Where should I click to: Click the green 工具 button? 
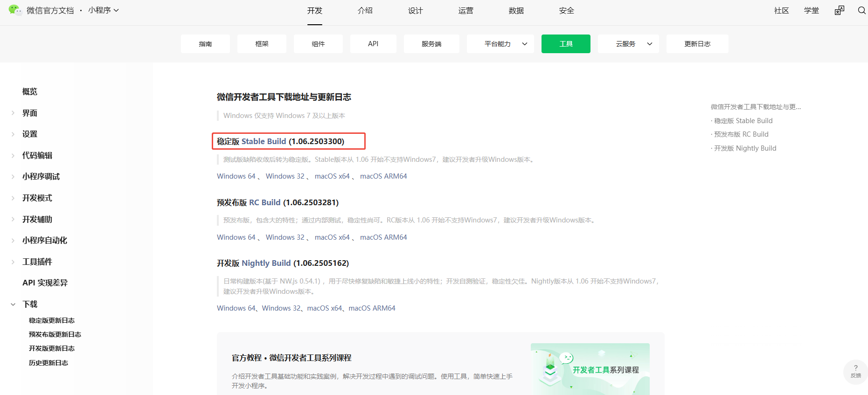click(x=566, y=44)
